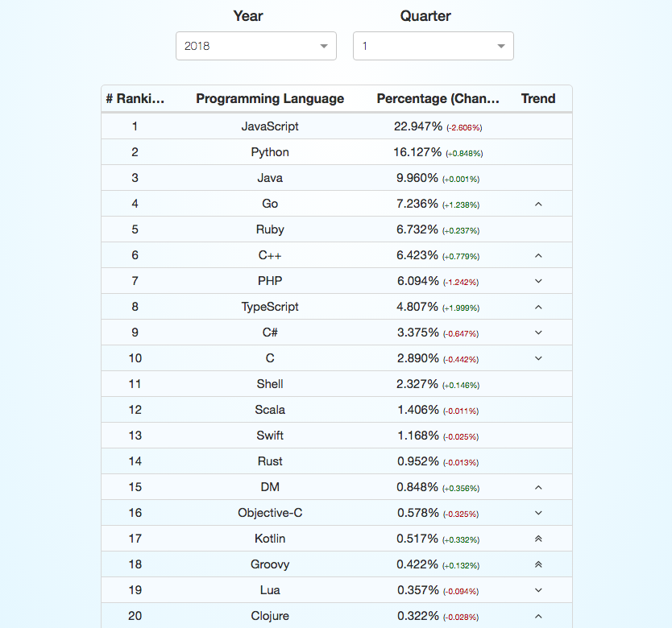Click the Year label above the dropdown
Image resolution: width=672 pixels, height=628 pixels.
(248, 15)
